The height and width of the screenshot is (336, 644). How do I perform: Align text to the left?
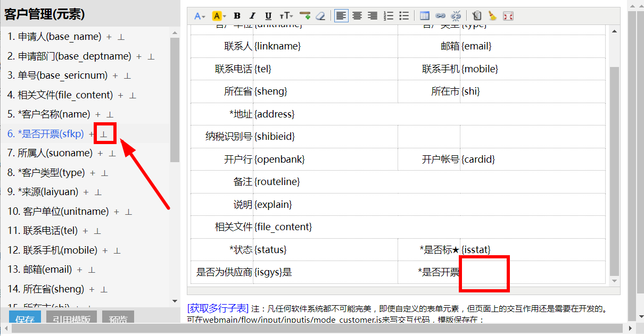[x=341, y=16]
